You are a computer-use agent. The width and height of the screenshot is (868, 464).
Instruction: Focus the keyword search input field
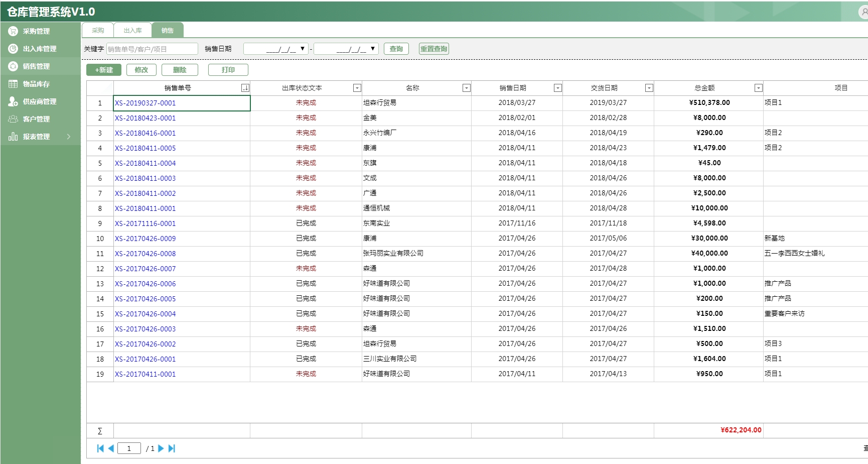pyautogui.click(x=152, y=49)
